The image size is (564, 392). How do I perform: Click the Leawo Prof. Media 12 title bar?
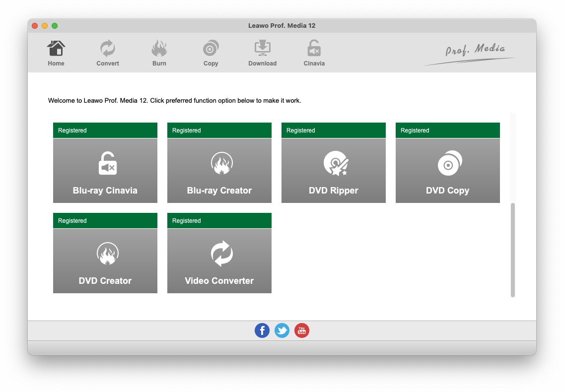point(282,26)
